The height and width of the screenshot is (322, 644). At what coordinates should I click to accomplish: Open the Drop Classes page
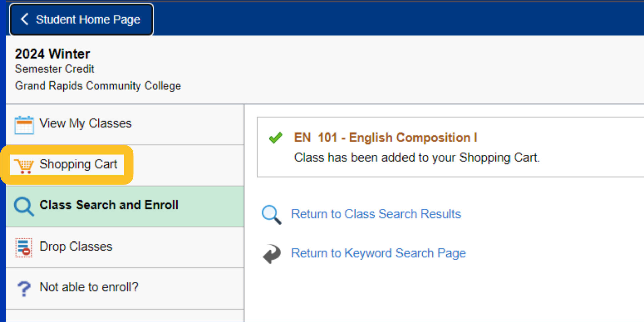click(x=76, y=247)
